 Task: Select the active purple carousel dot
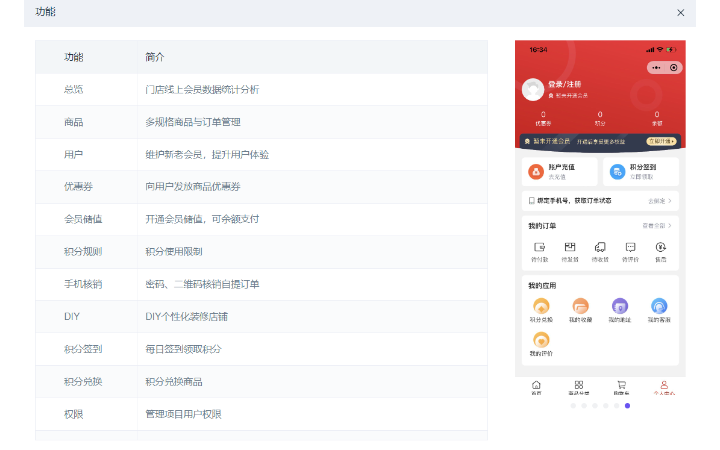pyautogui.click(x=627, y=406)
